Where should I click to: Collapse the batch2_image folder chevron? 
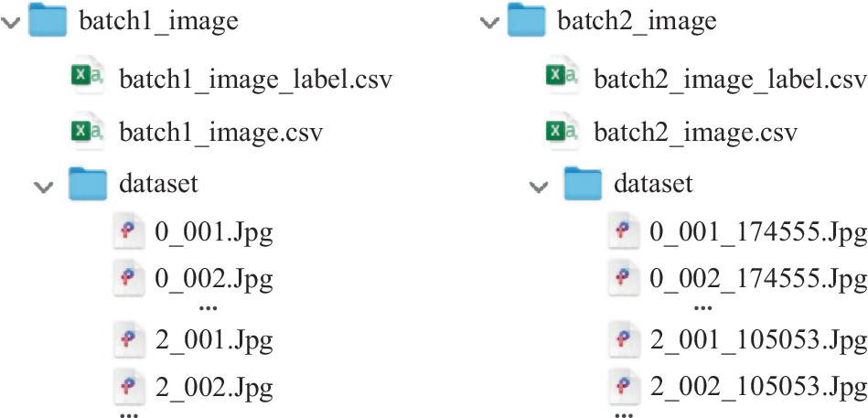coord(488,22)
